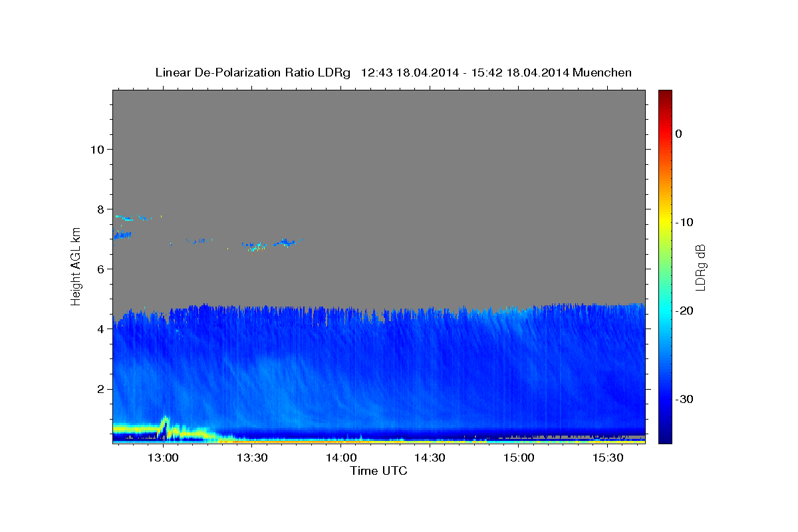Click the "LDRg dB" colorbar label
Viewport: 798px width, 532px height.
coord(700,267)
